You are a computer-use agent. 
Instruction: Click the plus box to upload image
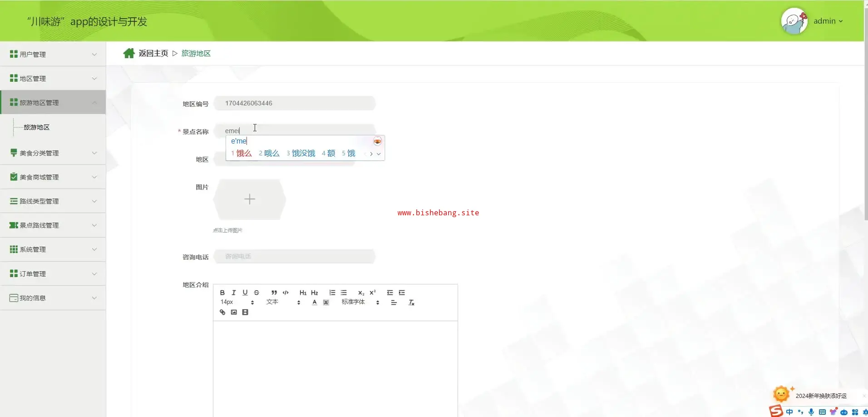pos(250,199)
